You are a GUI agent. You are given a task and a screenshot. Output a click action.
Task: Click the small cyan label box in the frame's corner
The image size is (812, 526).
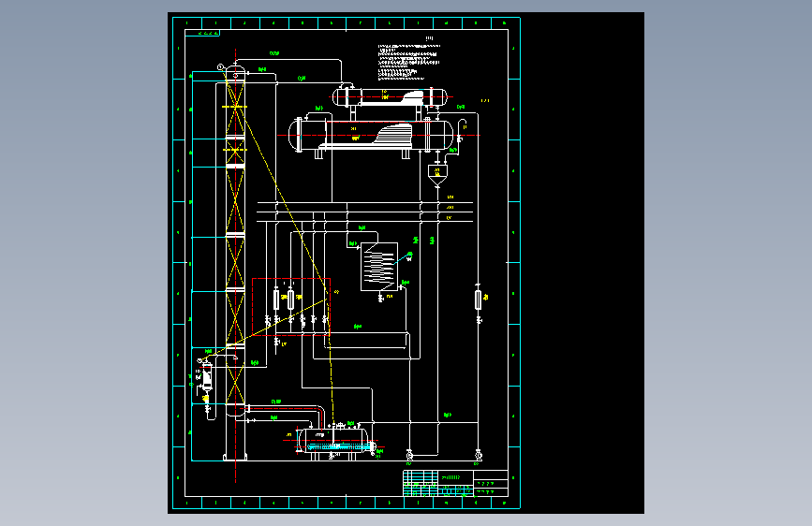[202, 33]
